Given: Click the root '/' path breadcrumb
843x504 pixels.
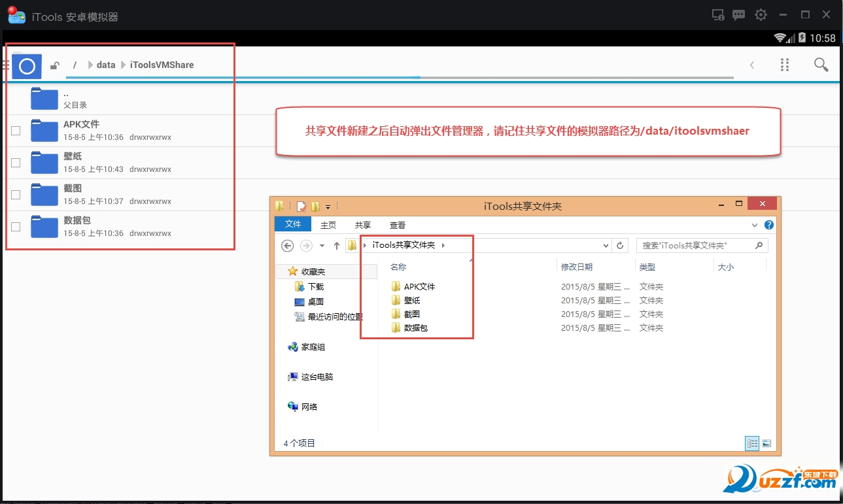Looking at the screenshot, I should [x=75, y=65].
